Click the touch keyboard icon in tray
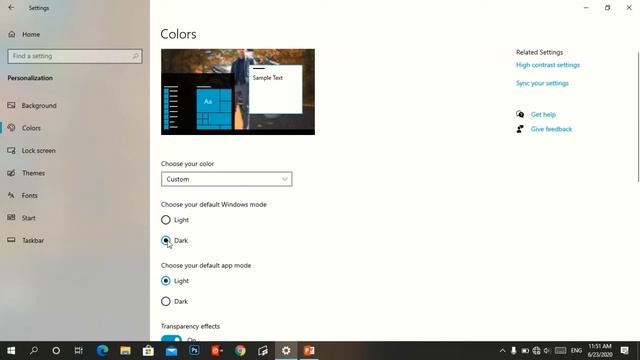This screenshot has width=640, height=360. click(560, 351)
